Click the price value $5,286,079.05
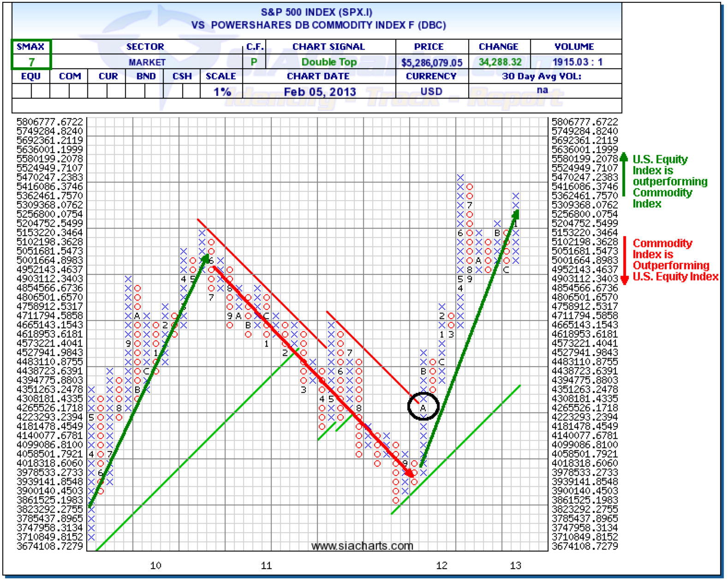The height and width of the screenshot is (582, 728). click(x=431, y=62)
